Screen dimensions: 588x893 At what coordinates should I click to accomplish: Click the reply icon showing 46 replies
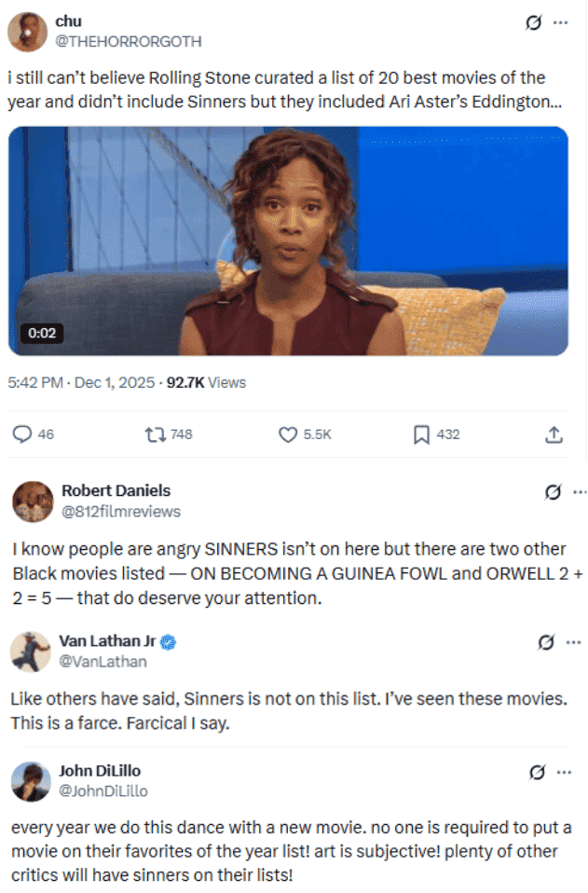(22, 434)
